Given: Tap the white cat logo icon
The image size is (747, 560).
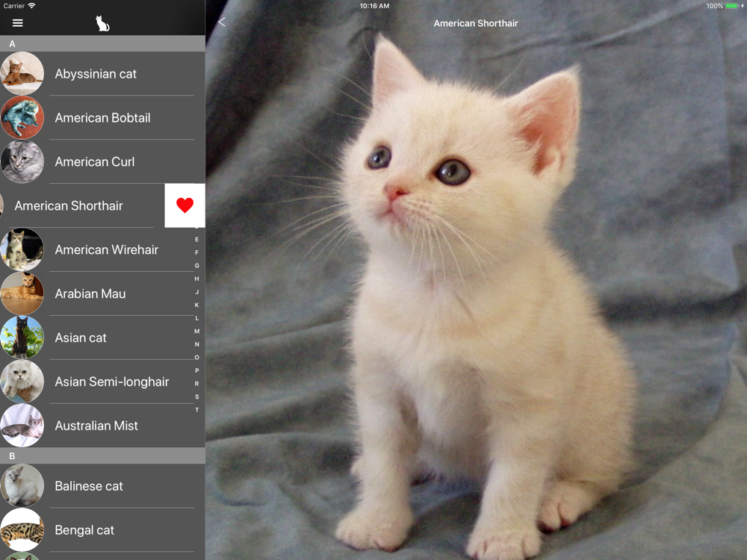Looking at the screenshot, I should [102, 23].
